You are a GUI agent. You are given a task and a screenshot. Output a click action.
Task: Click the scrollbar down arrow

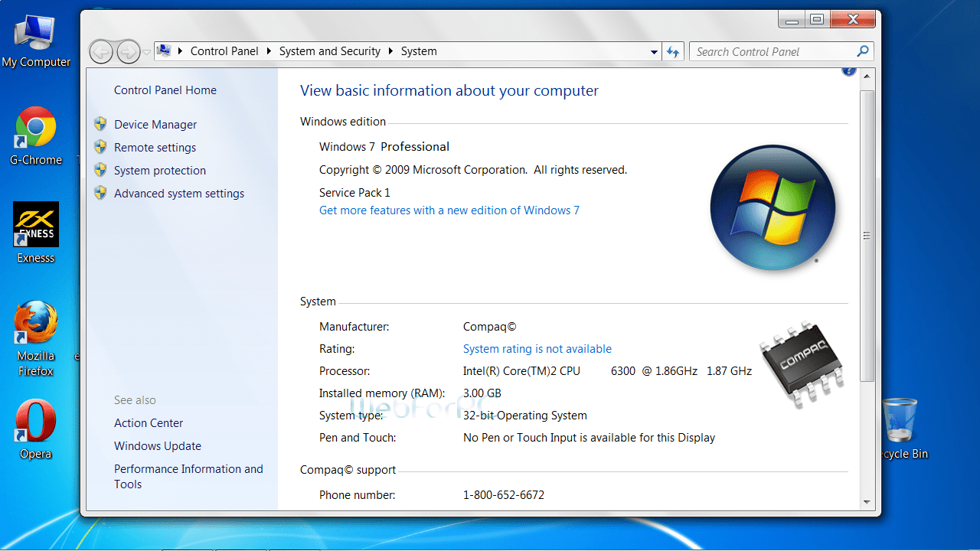867,503
